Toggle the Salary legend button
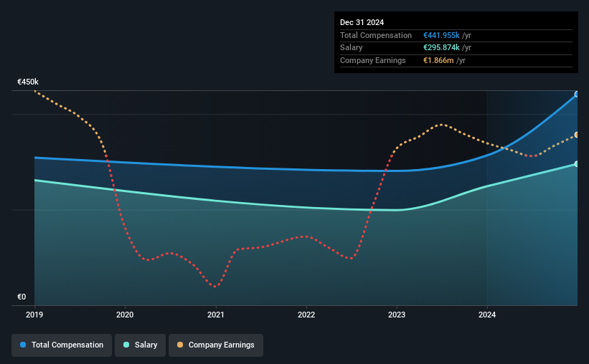Screen dimensions: 589x364 [140, 345]
